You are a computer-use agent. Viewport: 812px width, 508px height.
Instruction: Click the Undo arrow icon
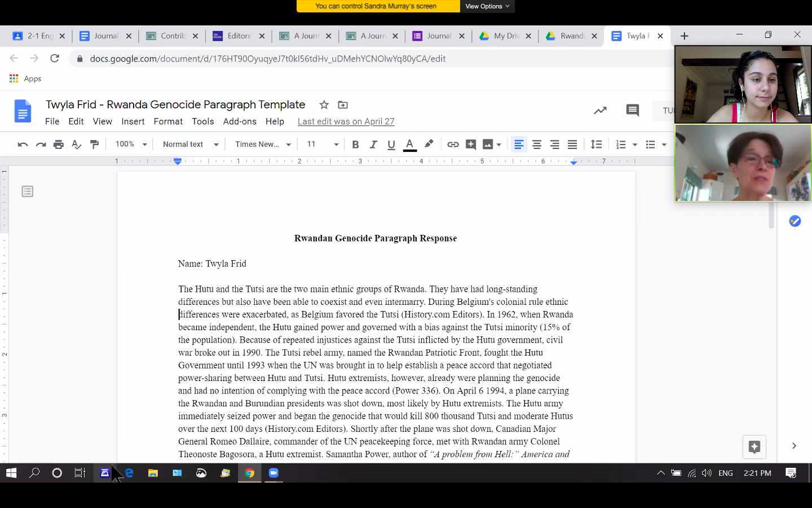(x=23, y=144)
